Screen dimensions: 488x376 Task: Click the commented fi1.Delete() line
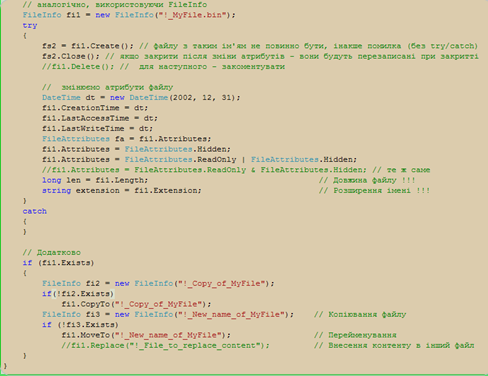(163, 67)
